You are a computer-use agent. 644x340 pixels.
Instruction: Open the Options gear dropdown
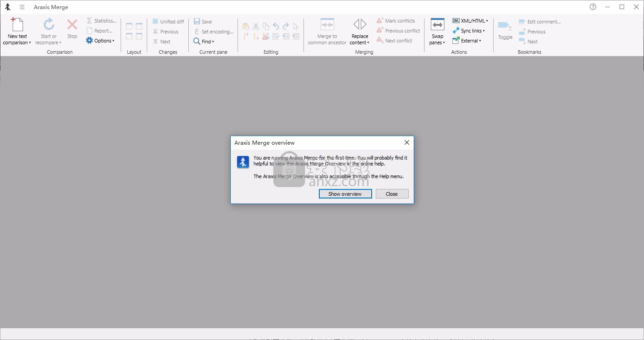(100, 41)
